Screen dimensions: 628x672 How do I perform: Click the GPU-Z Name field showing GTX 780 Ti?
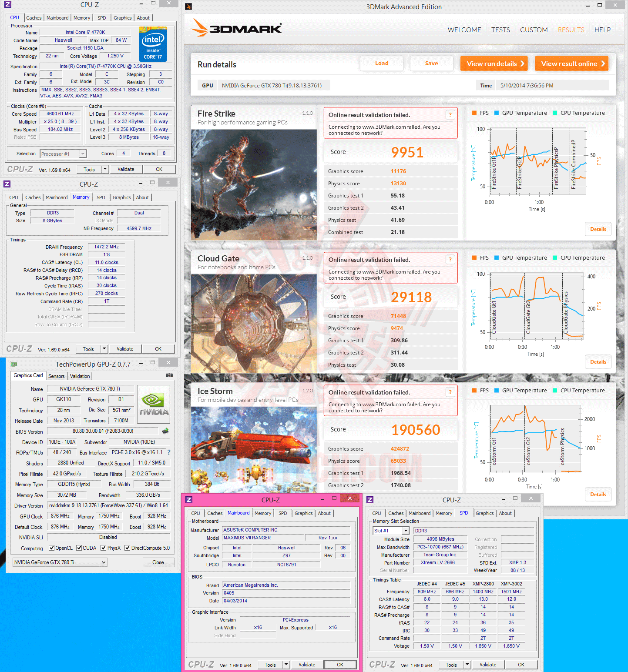pos(90,389)
